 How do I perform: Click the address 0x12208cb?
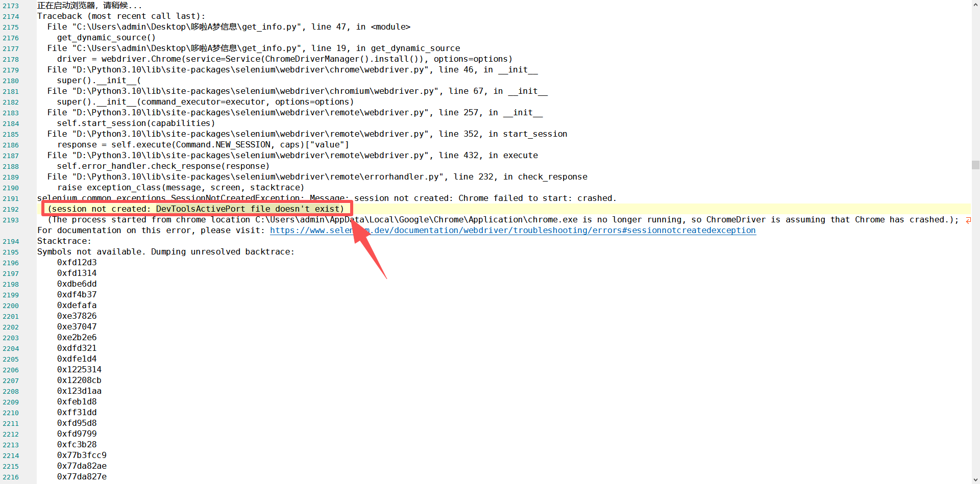(79, 380)
